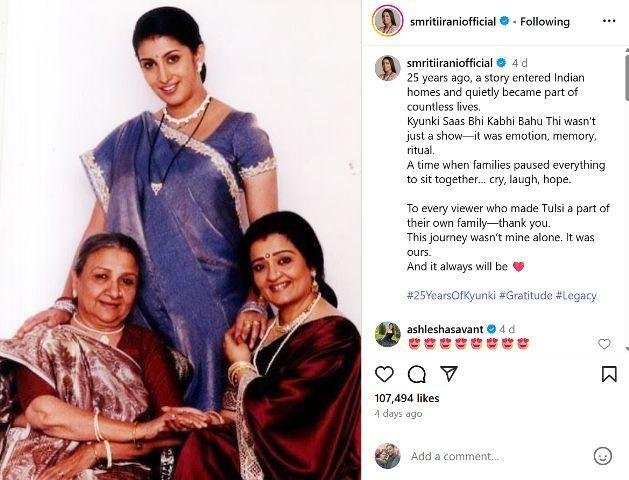Click the #25YearsOfKyunki hashtag
This screenshot has width=629, height=480.
coord(451,296)
